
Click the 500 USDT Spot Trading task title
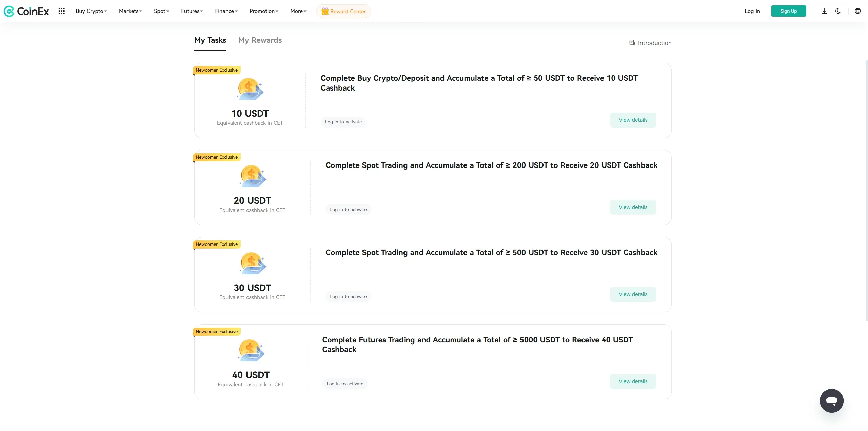491,253
